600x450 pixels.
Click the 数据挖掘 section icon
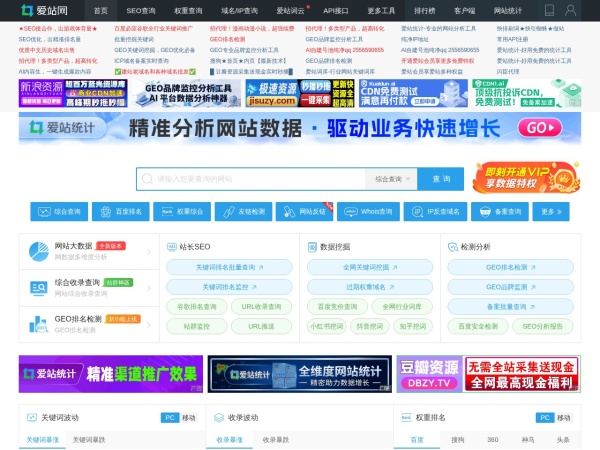point(312,247)
